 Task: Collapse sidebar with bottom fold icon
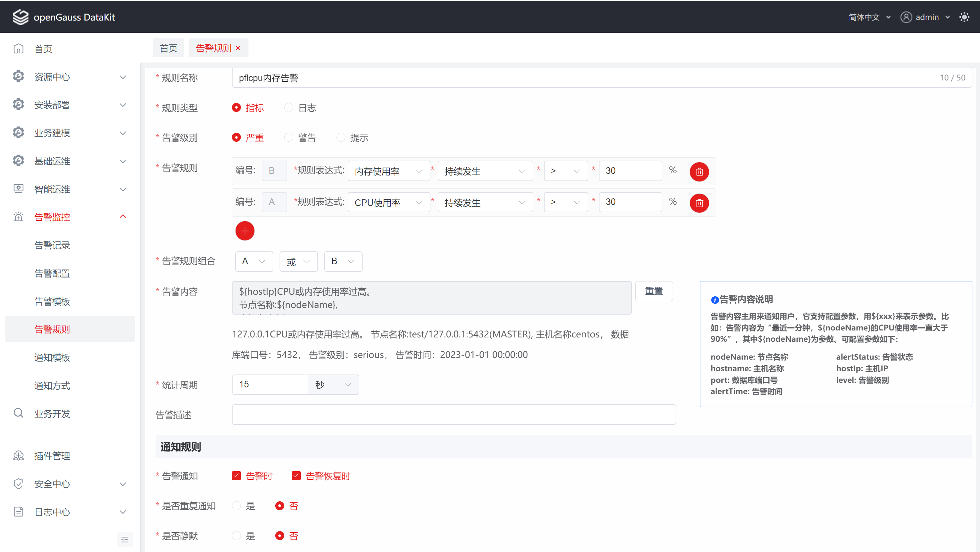click(124, 539)
